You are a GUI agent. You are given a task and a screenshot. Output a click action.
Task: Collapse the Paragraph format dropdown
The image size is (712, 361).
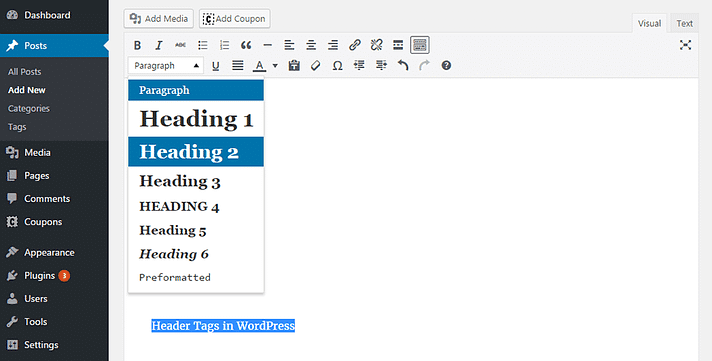166,66
